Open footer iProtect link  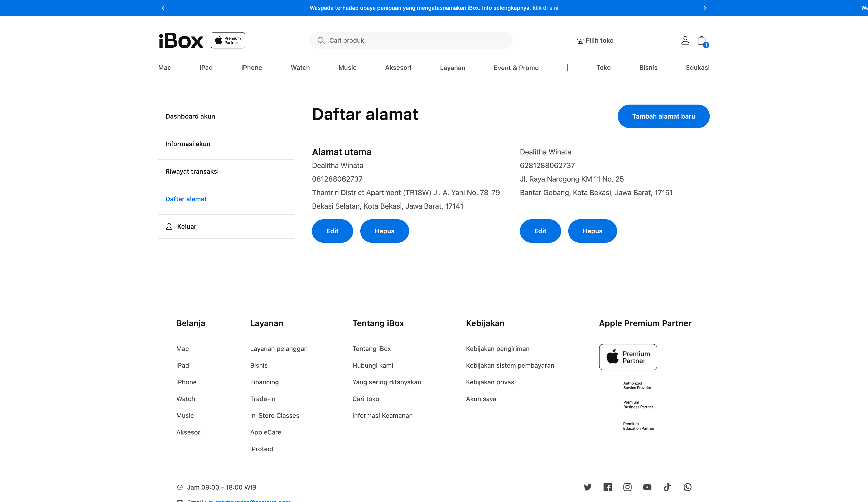coord(262,449)
